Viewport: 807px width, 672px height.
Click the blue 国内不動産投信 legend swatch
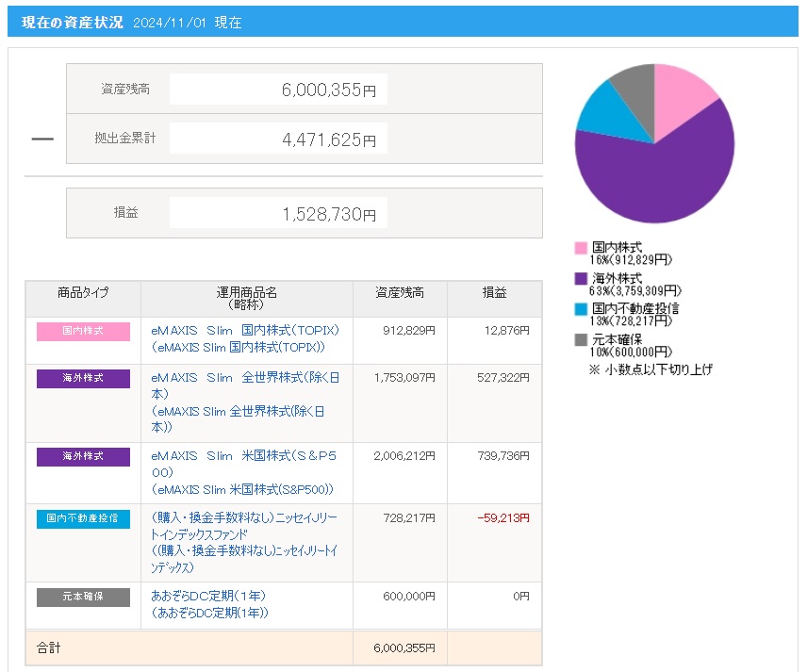[581, 309]
